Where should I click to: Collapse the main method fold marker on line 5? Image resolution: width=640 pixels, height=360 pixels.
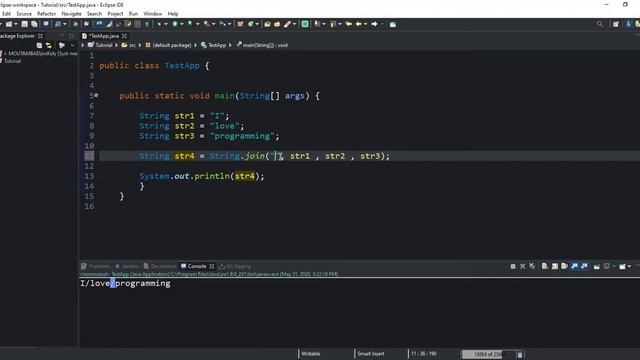coord(96,96)
